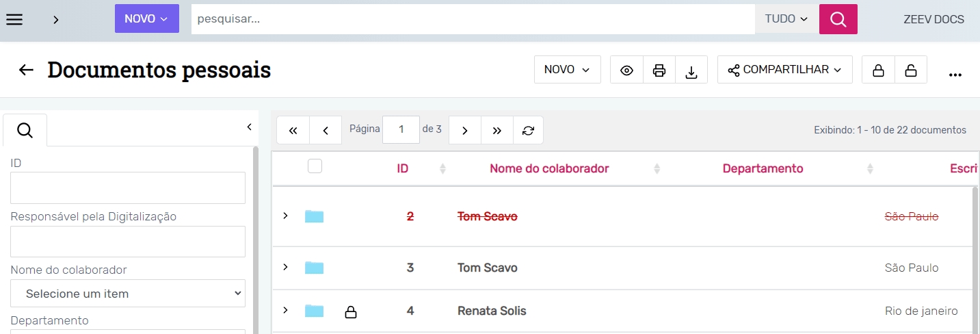Screen dimensions: 980x334
Task: Click the open padlock unlock icon
Action: coord(911,70)
